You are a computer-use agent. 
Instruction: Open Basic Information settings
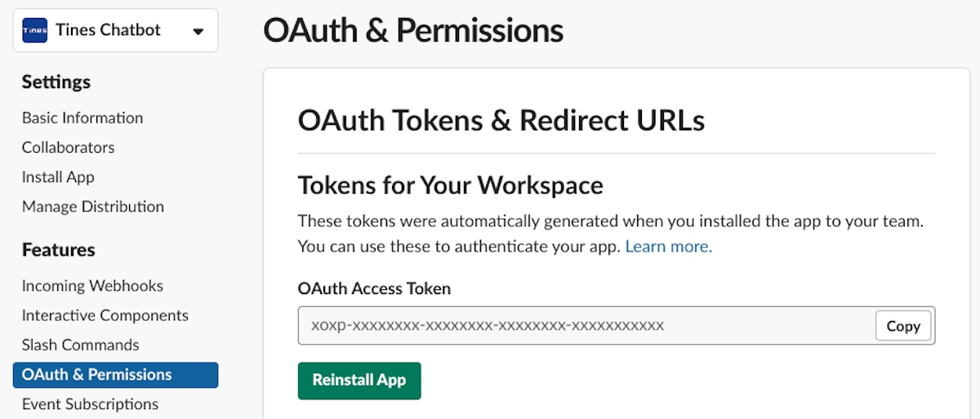click(82, 118)
